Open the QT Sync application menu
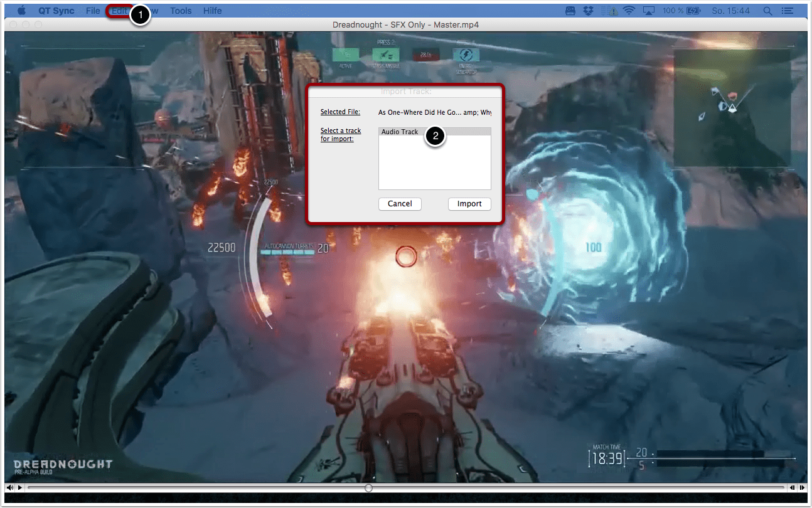 click(x=56, y=11)
